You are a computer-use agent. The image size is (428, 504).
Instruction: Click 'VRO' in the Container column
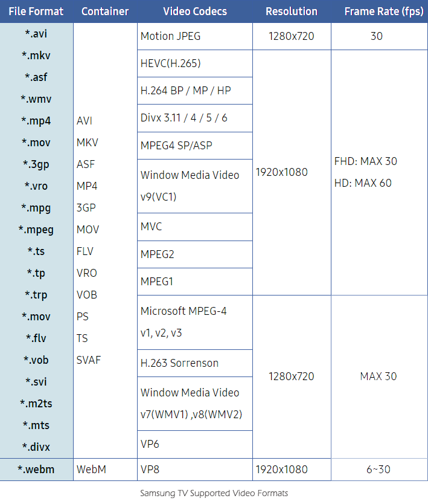click(87, 273)
